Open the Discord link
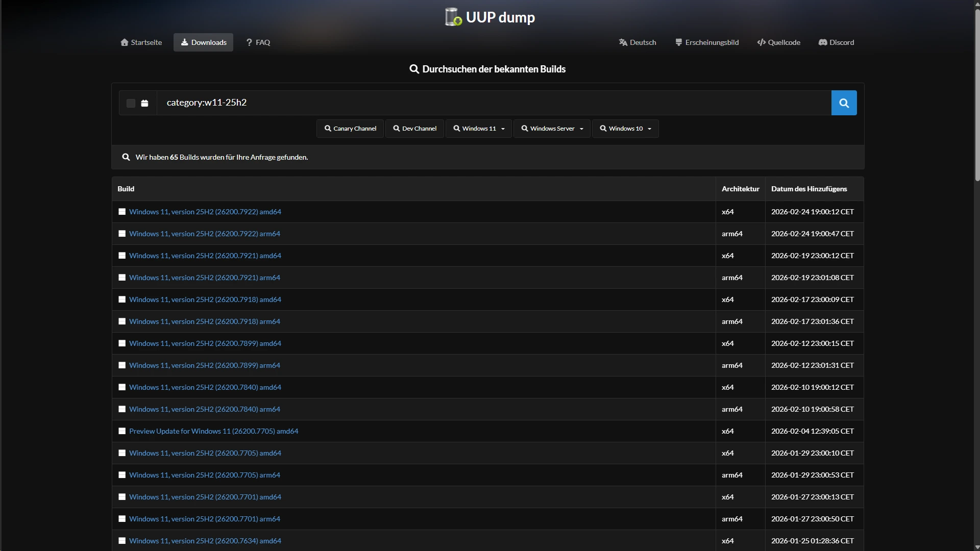 836,42
